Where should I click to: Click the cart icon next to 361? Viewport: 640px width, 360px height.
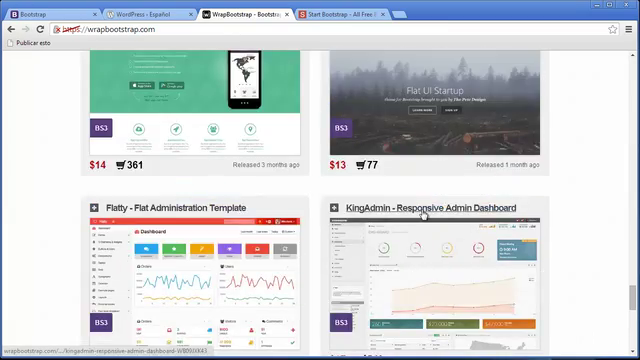click(120, 165)
